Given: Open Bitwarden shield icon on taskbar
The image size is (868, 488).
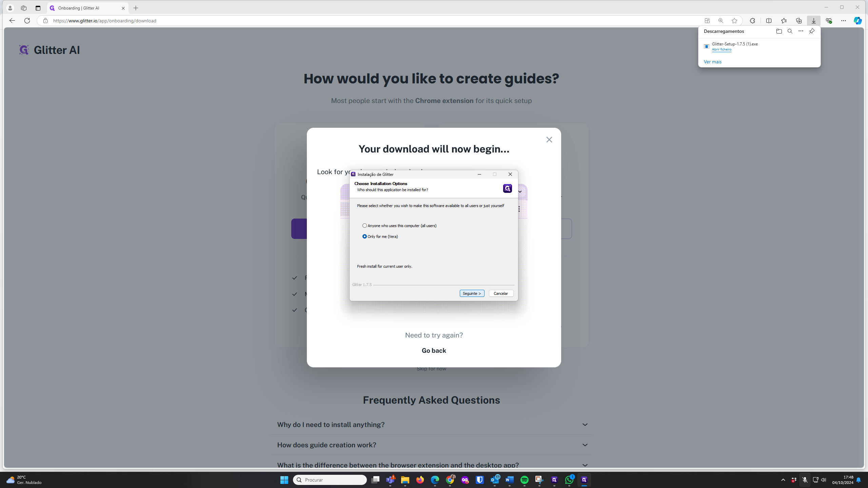Looking at the screenshot, I should point(480,480).
